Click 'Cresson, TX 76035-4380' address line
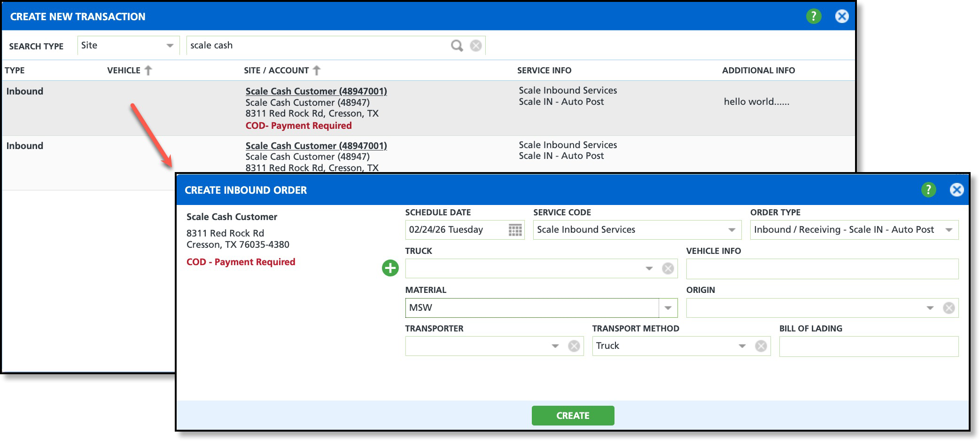 point(238,244)
